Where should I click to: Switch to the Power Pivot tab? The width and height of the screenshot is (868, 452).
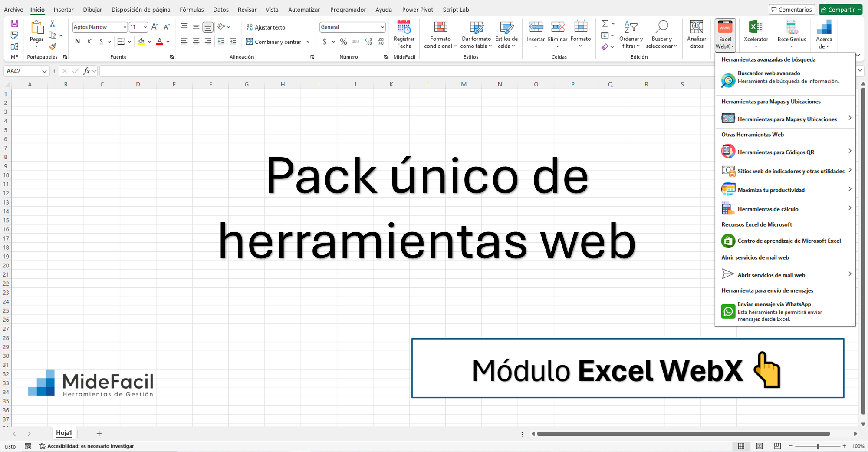click(x=418, y=10)
